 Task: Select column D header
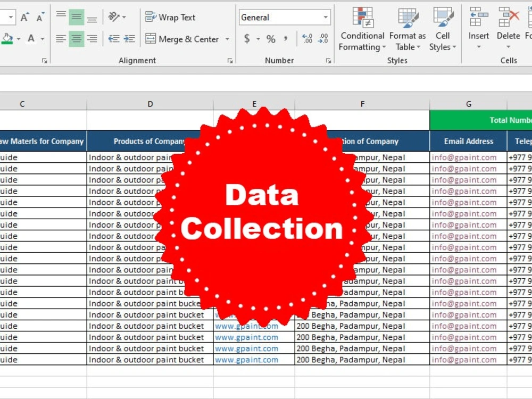(x=150, y=104)
